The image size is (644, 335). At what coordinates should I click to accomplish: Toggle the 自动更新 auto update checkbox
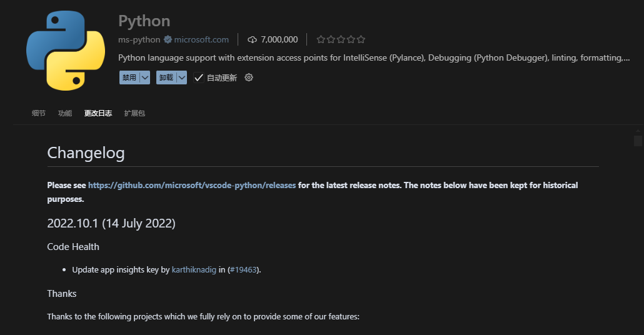[x=199, y=77]
